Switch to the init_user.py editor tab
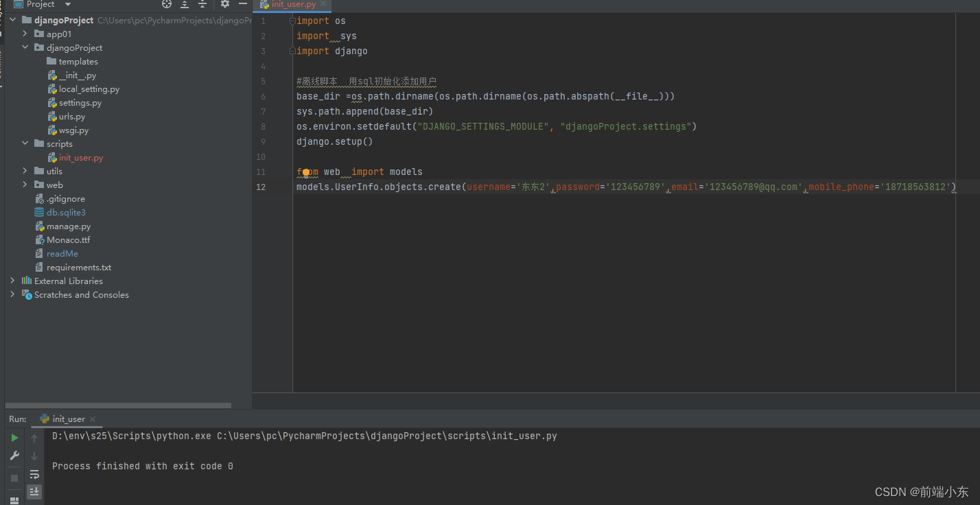Screen dimensions: 980x505 tap(292, 4)
